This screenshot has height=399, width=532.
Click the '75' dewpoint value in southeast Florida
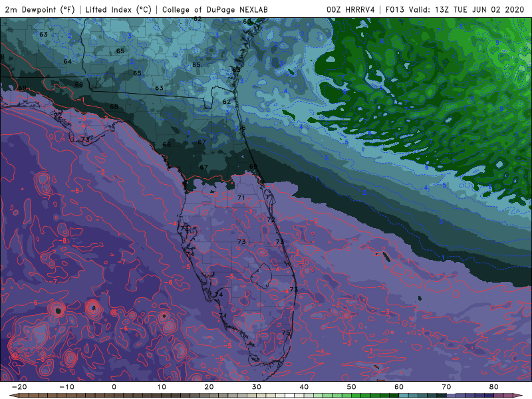click(x=286, y=333)
